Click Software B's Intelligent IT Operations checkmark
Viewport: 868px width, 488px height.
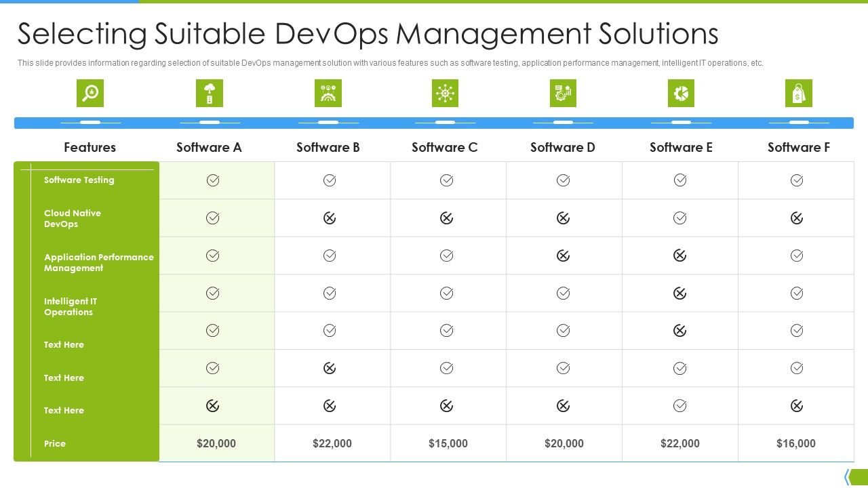pyautogui.click(x=330, y=293)
